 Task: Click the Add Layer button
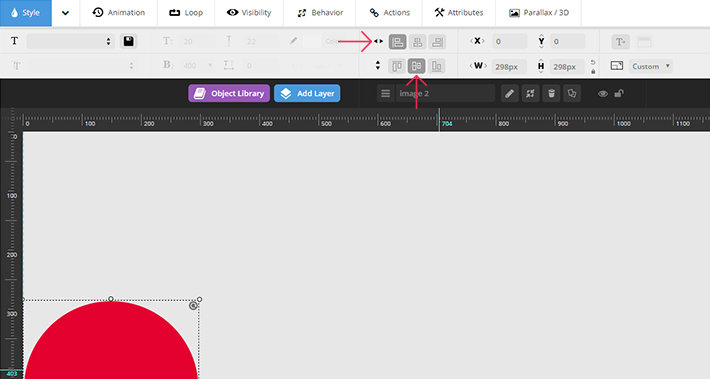pyautogui.click(x=307, y=93)
